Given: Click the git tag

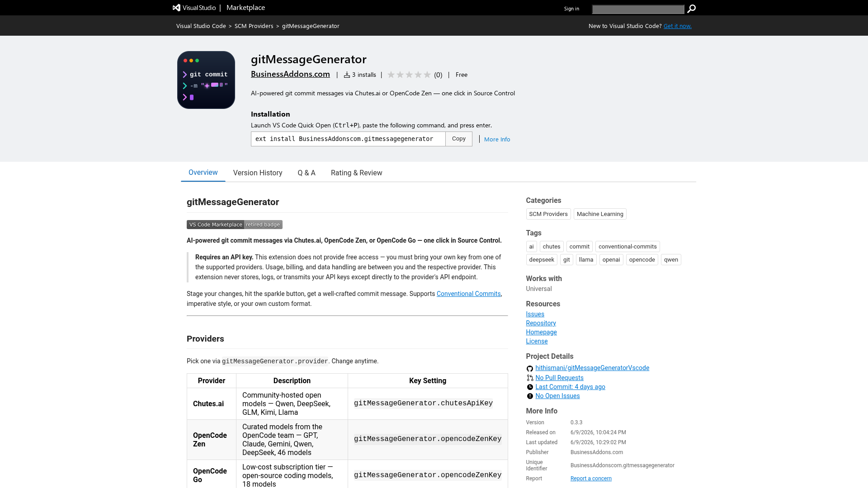Looking at the screenshot, I should pyautogui.click(x=566, y=260).
